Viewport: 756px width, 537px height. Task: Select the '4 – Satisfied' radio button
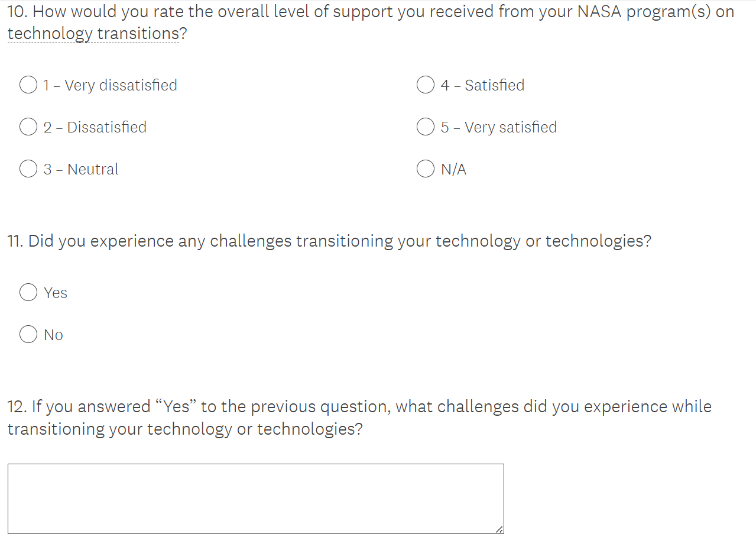point(426,85)
